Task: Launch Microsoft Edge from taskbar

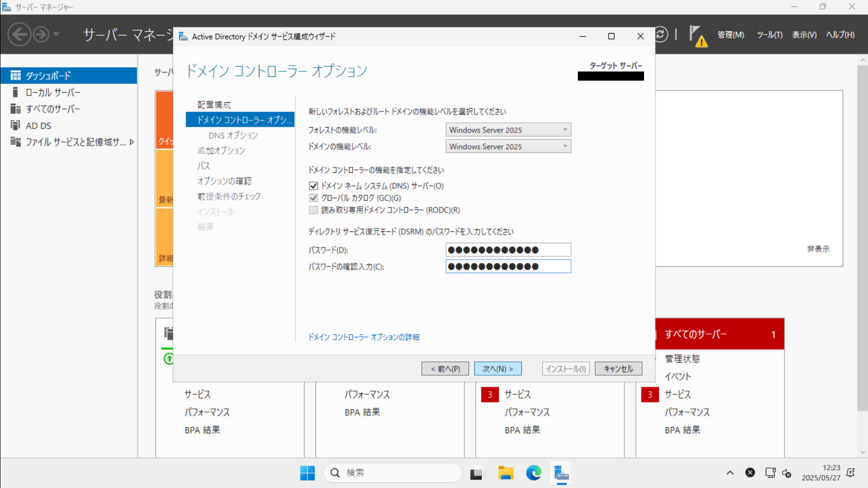Action: click(x=534, y=473)
